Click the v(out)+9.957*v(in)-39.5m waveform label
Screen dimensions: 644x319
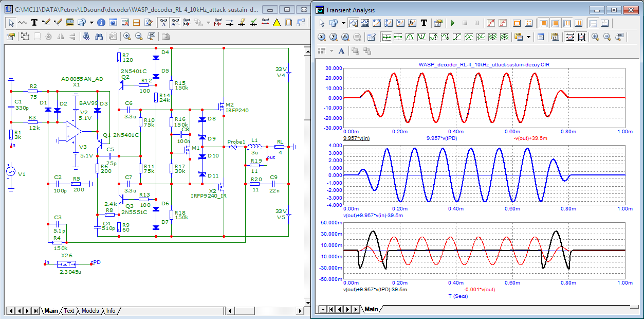pos(373,215)
